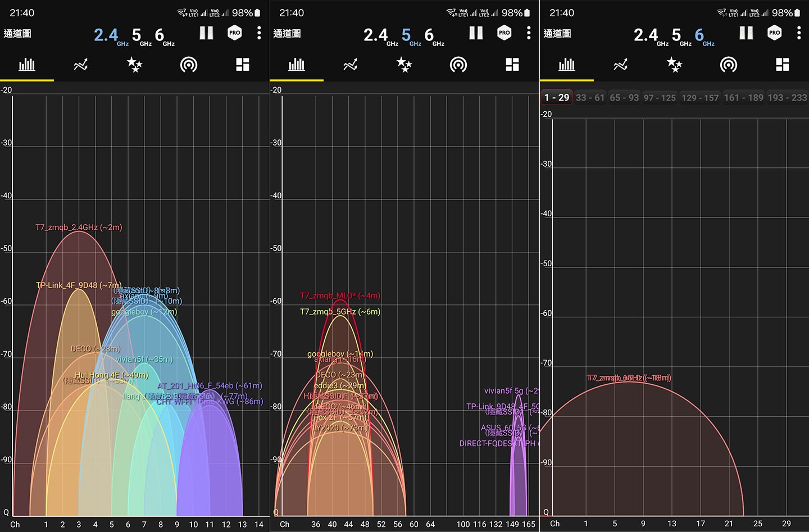Open the time graph tab on the 2.4 GHz-selected screen

[x=81, y=65]
